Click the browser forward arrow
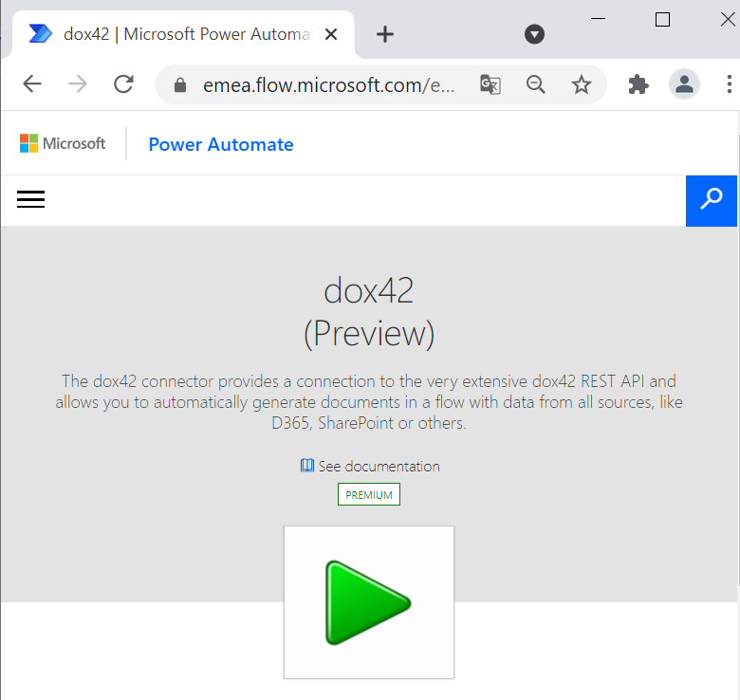The image size is (740, 700). coord(78,84)
